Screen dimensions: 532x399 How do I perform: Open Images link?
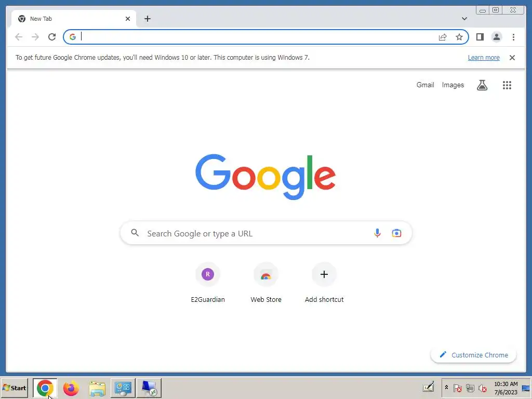pyautogui.click(x=453, y=85)
